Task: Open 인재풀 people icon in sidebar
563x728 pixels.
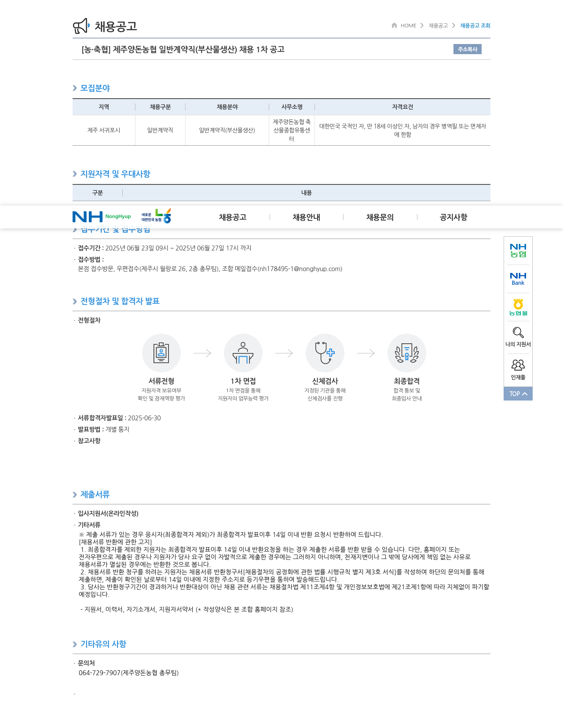Action: 518,365
